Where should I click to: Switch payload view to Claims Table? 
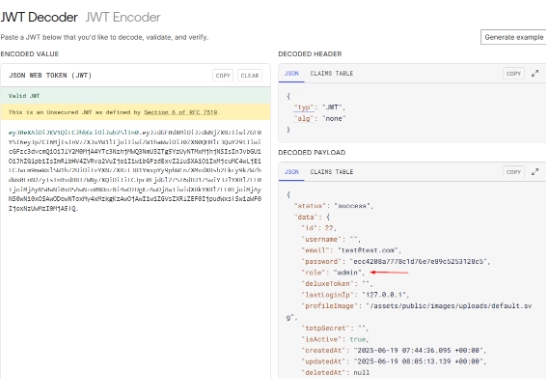click(332, 172)
